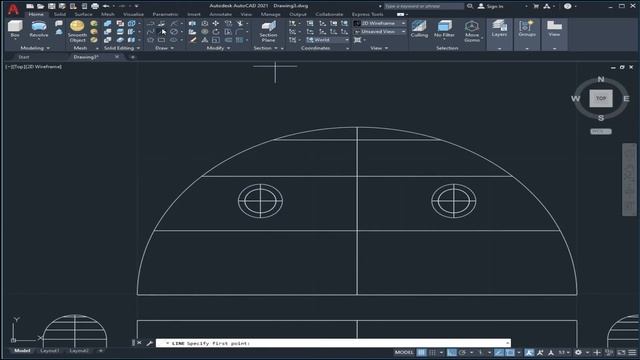Toggle ortho mode in status bar

(x=451, y=352)
